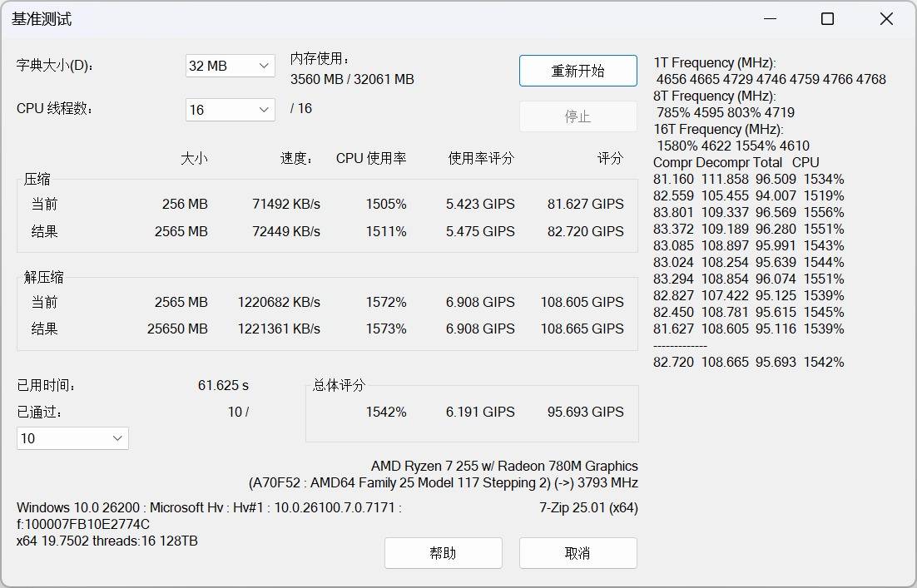Image resolution: width=917 pixels, height=588 pixels.
Task: Click the decompression result speed 1221361 KB/s
Action: point(279,329)
